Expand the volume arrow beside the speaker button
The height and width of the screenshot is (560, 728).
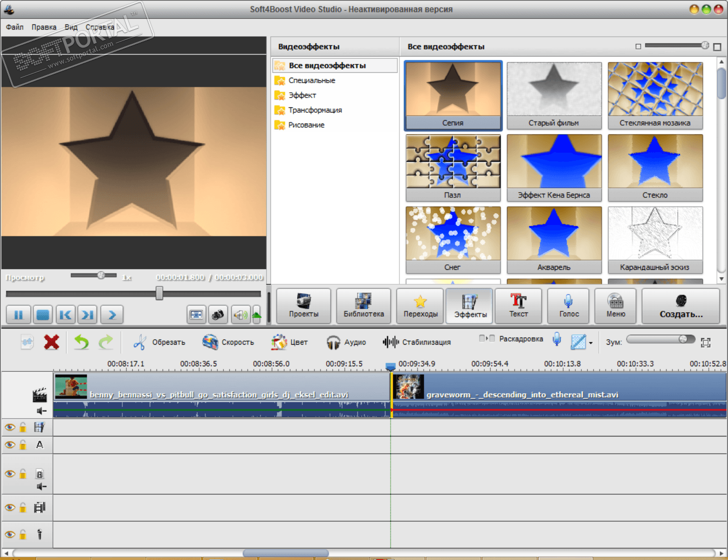(257, 315)
